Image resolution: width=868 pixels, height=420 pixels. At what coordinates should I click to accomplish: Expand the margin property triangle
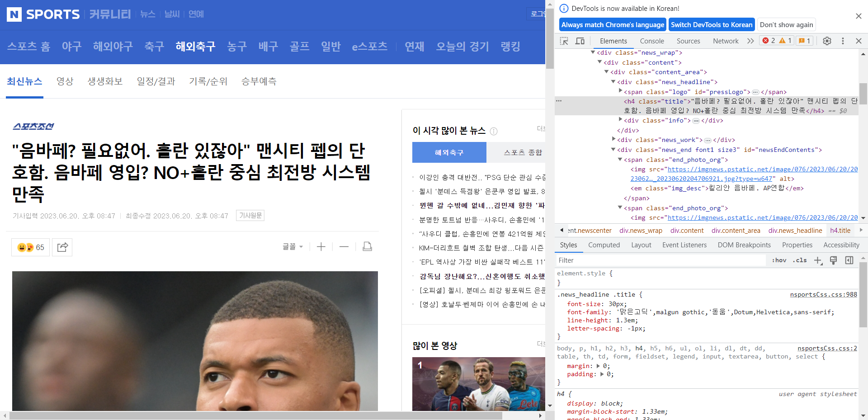point(598,366)
